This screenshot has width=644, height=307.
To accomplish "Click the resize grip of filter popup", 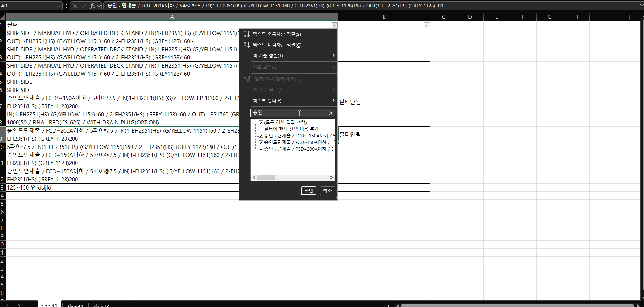I will coord(335,198).
